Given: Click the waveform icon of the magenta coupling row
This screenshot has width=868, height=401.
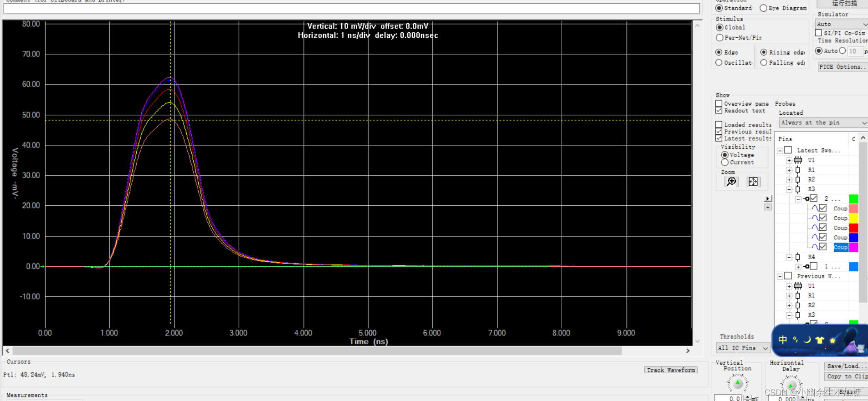Looking at the screenshot, I should (815, 247).
